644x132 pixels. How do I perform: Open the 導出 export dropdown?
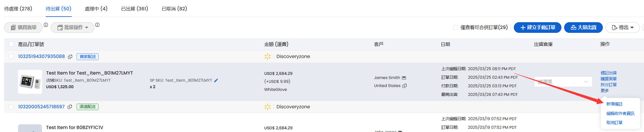[623, 28]
